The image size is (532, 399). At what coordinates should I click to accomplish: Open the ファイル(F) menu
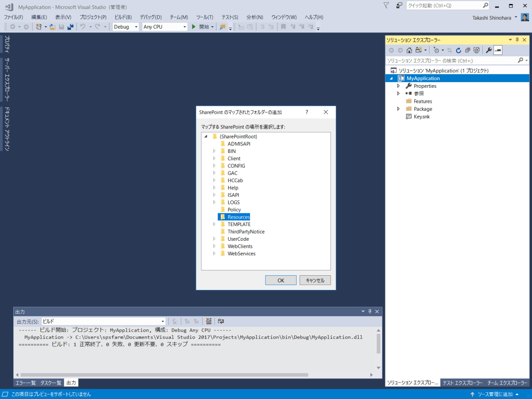point(14,17)
